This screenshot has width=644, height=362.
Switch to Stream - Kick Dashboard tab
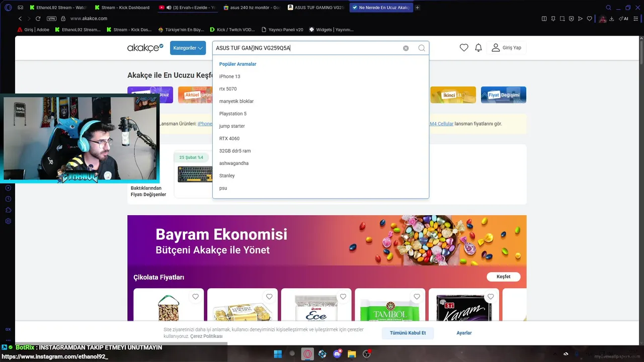[x=122, y=8]
